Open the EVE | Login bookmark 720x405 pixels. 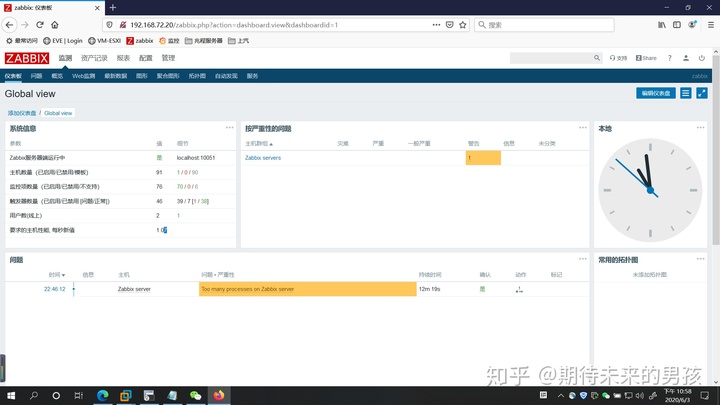tap(63, 40)
